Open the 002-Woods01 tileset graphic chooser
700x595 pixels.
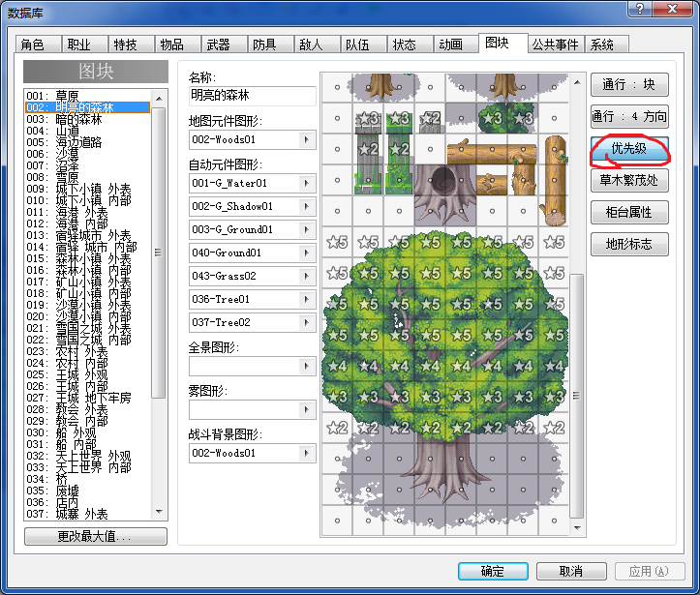pyautogui.click(x=306, y=139)
